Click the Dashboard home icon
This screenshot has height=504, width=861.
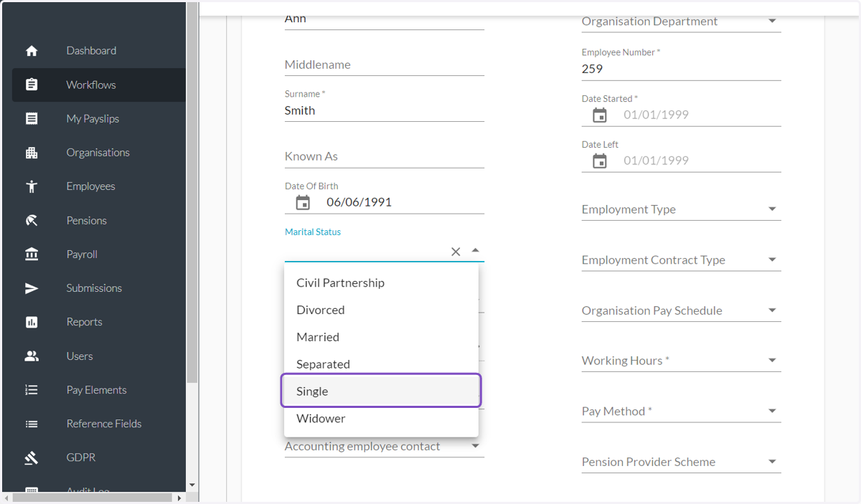[x=32, y=51]
